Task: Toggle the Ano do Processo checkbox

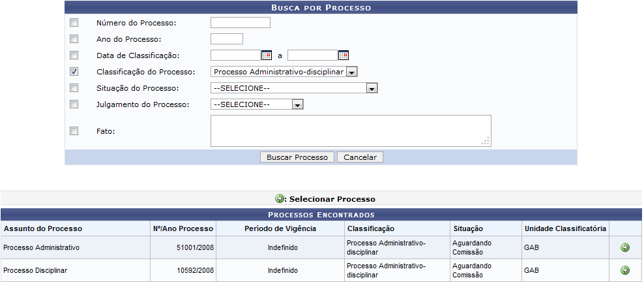Action: pos(74,39)
